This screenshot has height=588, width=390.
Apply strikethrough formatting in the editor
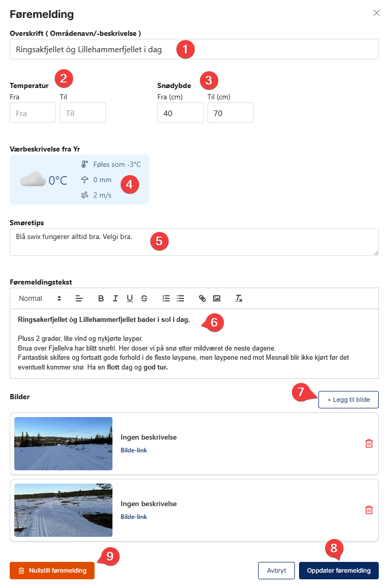tap(144, 298)
